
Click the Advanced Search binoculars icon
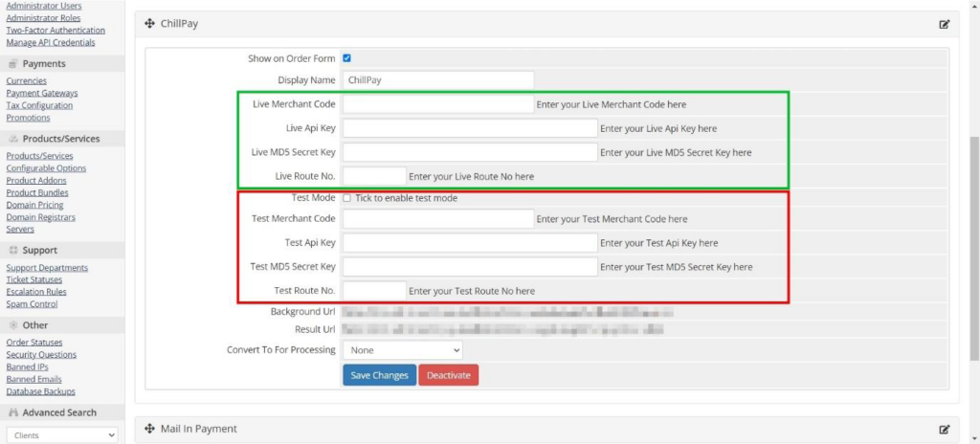(12, 412)
